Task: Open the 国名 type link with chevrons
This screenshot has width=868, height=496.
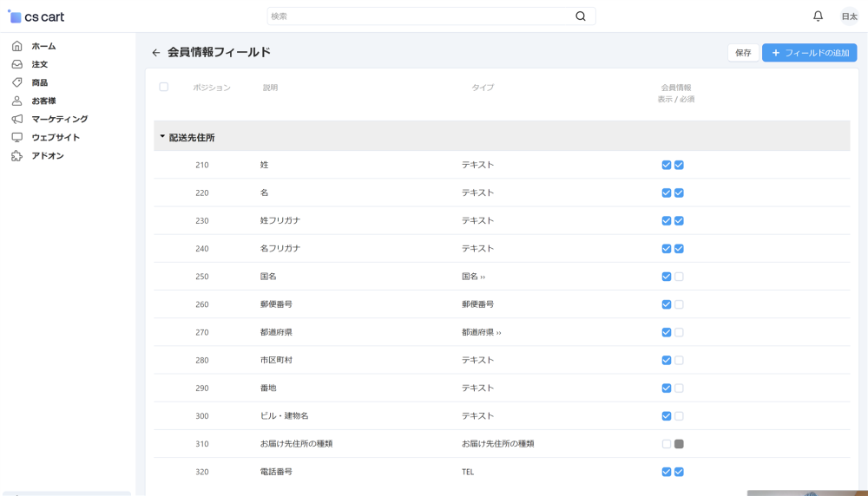Action: [473, 277]
